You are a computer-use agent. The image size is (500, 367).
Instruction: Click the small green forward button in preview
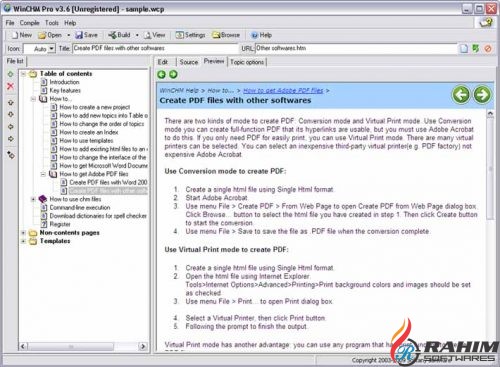[173, 74]
